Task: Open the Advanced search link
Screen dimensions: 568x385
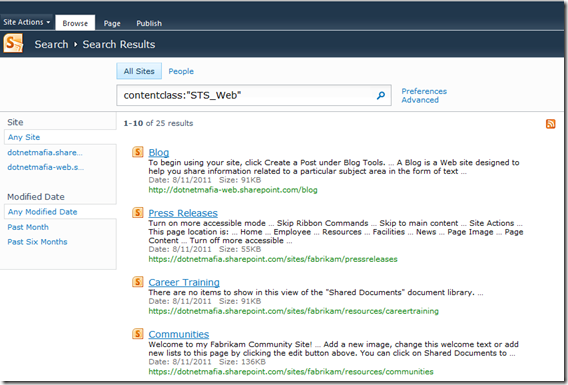Action: pos(420,100)
